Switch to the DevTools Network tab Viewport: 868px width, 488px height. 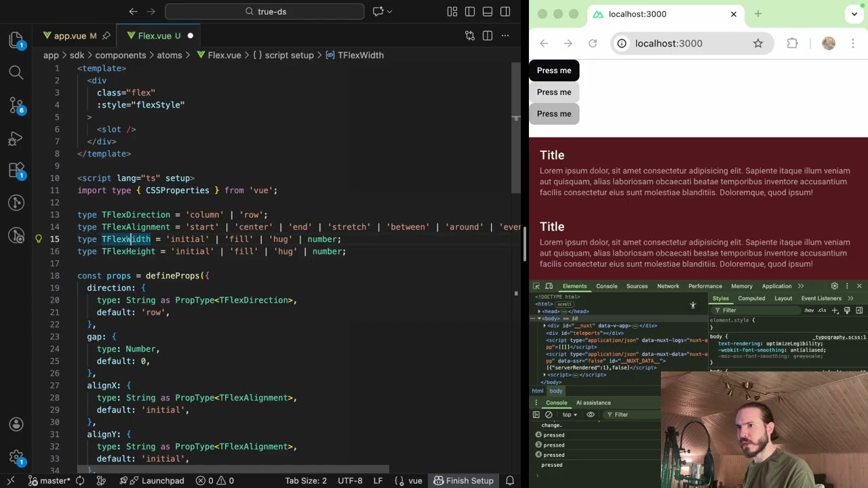tap(668, 286)
